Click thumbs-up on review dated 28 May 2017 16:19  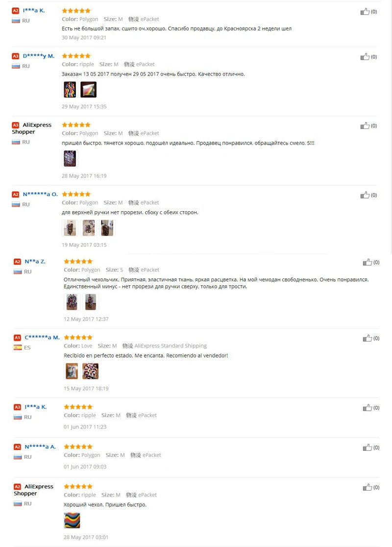(365, 125)
